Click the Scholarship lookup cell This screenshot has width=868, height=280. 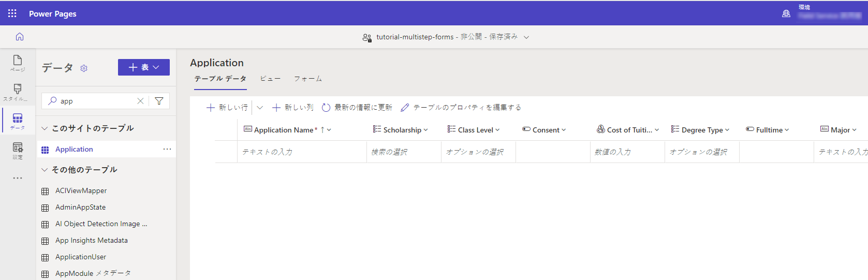[x=404, y=152]
